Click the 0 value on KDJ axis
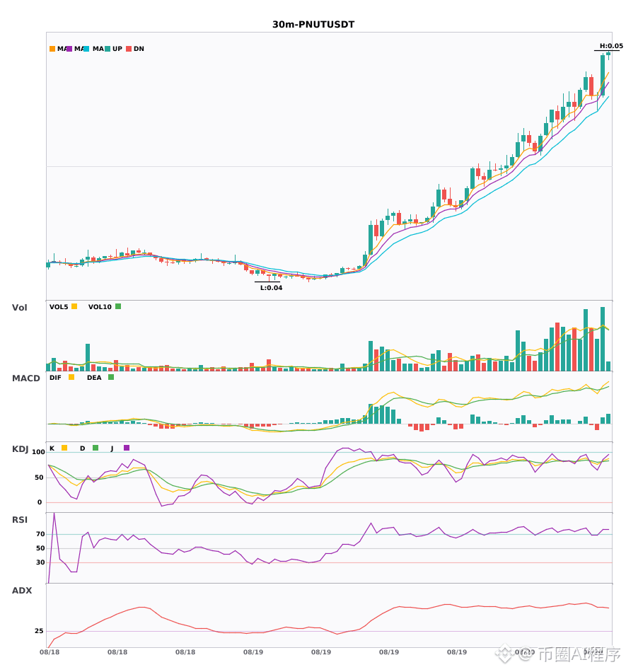The height and width of the screenshot is (672, 626). click(x=40, y=502)
